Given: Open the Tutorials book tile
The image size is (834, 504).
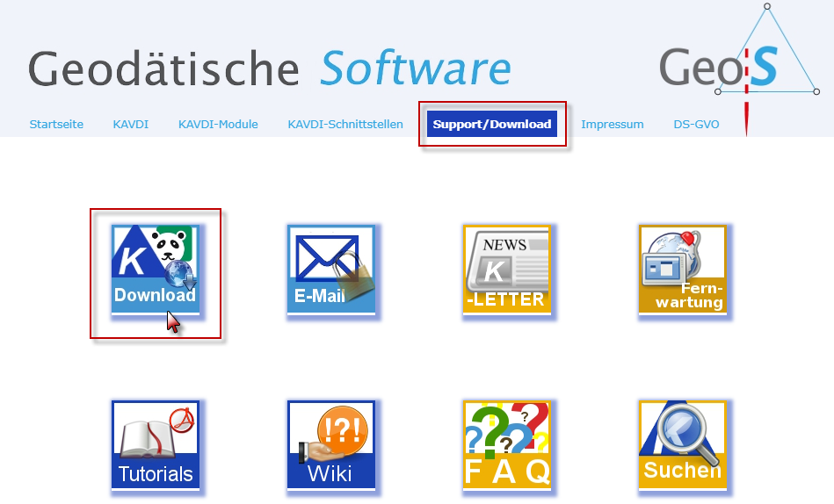Looking at the screenshot, I should click(155, 445).
